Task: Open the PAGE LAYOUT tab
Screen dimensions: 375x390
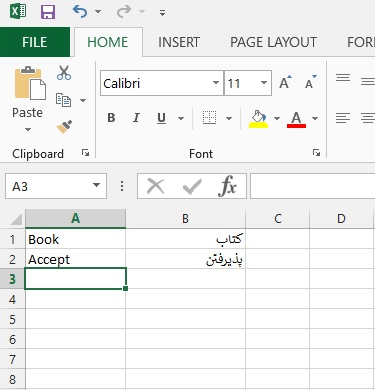Action: (273, 42)
